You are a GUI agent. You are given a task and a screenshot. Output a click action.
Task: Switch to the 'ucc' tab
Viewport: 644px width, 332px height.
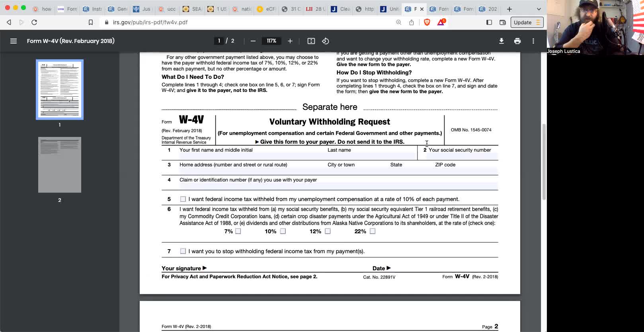(168, 9)
